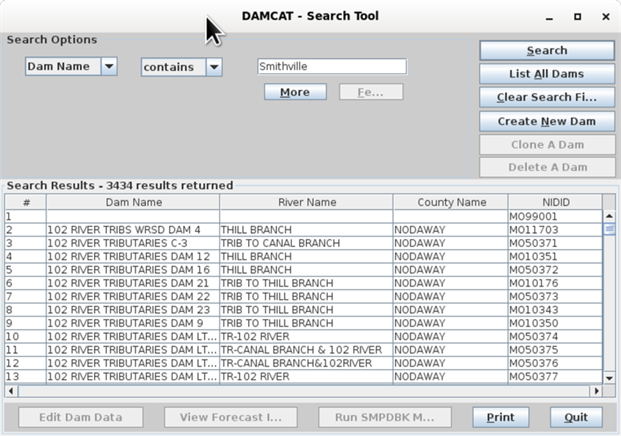Click THILL BRANCH in row 2
This screenshot has height=436, width=621.
coord(307,230)
